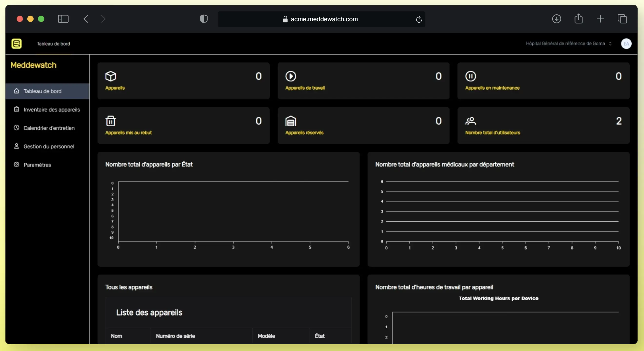644x351 pixels.
Task: Click the gear icon for Paramètres
Action: pyautogui.click(x=17, y=164)
